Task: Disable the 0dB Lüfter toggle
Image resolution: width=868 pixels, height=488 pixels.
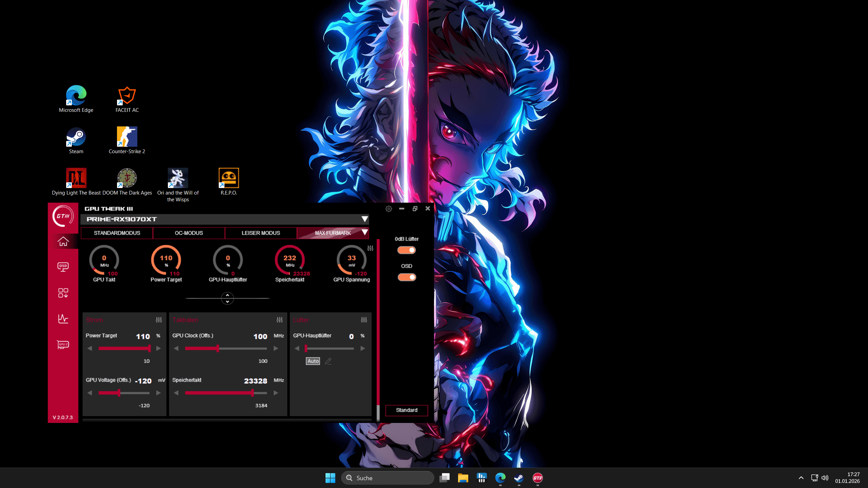Action: click(x=407, y=250)
